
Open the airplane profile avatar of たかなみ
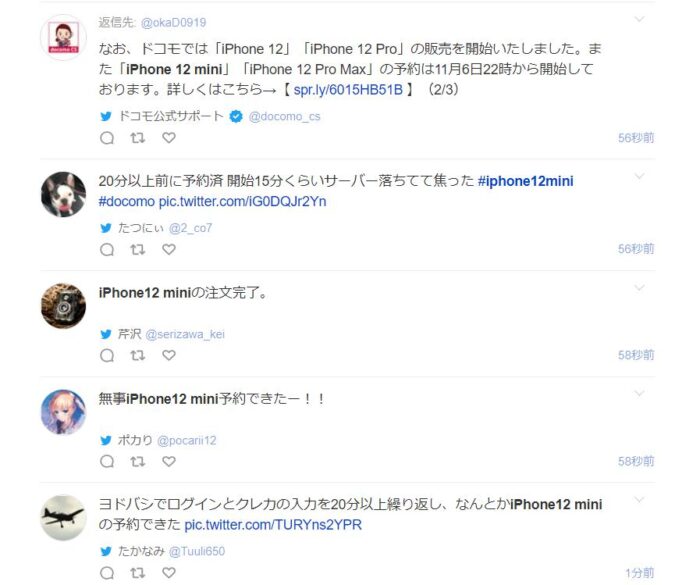coord(63,518)
